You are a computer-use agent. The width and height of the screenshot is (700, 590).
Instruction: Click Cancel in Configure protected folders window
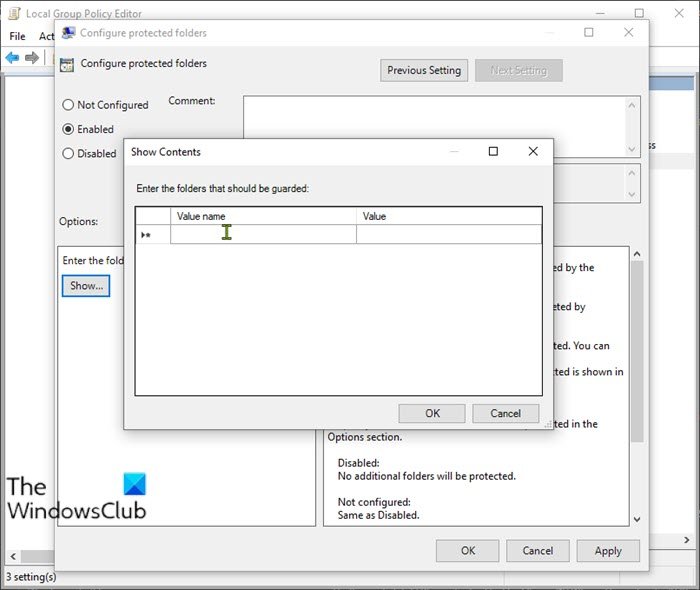click(538, 551)
